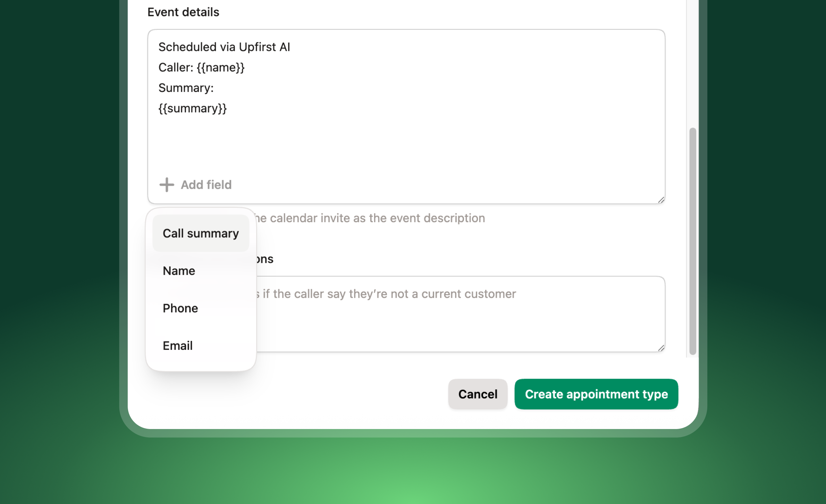Pick Phone from the field dropdown
This screenshot has height=504, width=826.
point(180,308)
